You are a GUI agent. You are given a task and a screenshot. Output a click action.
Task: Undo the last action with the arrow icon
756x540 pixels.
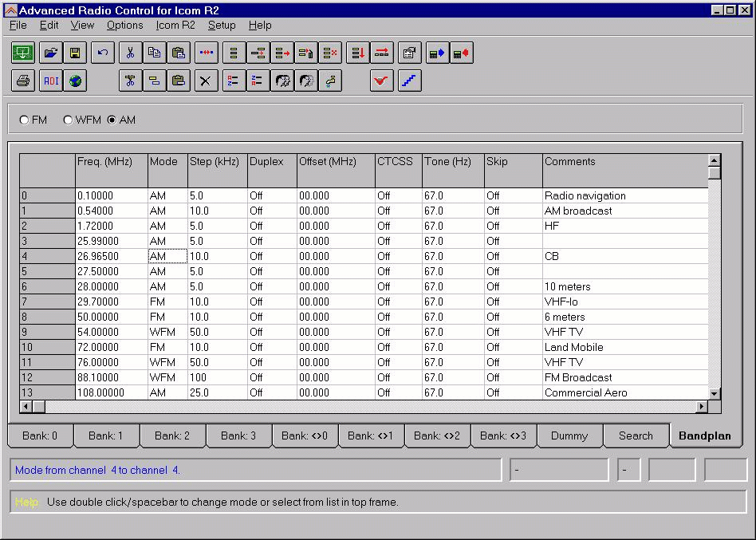tap(103, 53)
